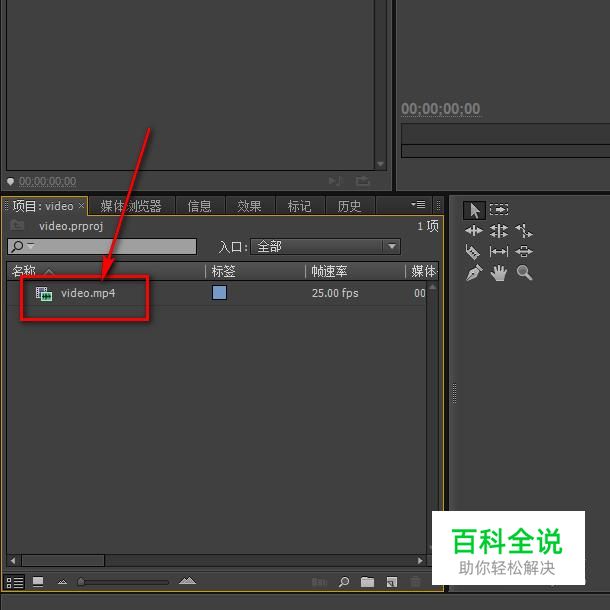Click the video.prproj project name
Screen dimensions: 610x610
click(x=71, y=226)
